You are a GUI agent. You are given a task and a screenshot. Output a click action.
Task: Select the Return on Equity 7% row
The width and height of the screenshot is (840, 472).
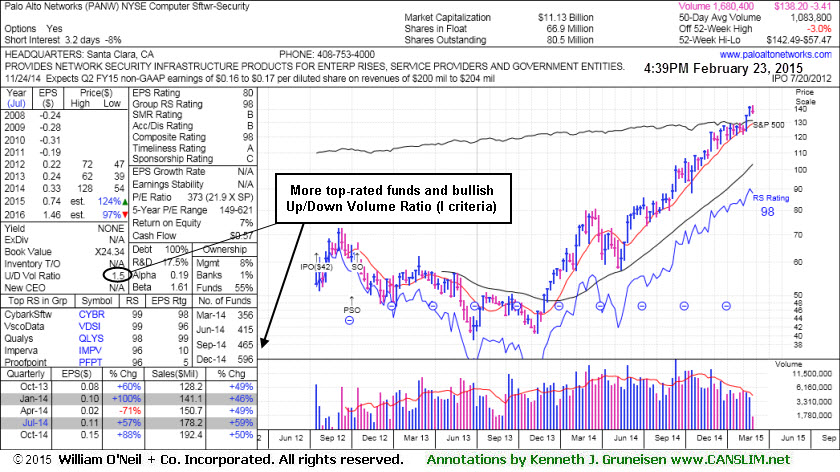click(x=193, y=223)
